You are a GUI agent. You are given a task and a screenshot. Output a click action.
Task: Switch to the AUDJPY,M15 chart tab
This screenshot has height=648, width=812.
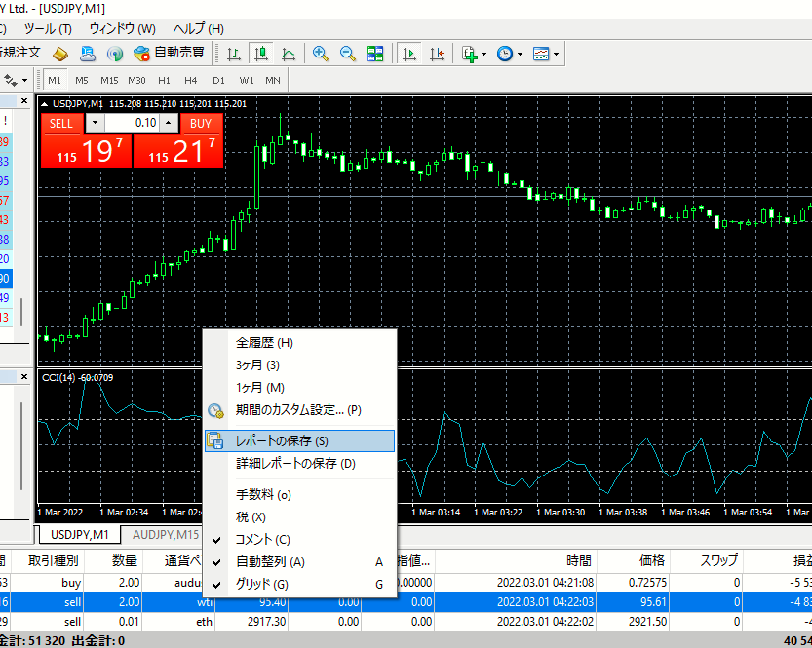pos(166,534)
